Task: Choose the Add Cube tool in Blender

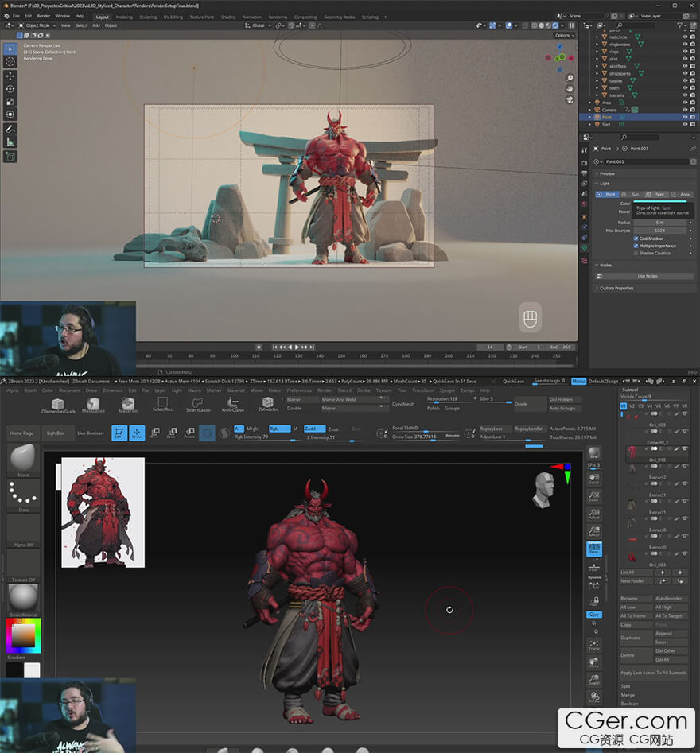Action: tap(10, 157)
